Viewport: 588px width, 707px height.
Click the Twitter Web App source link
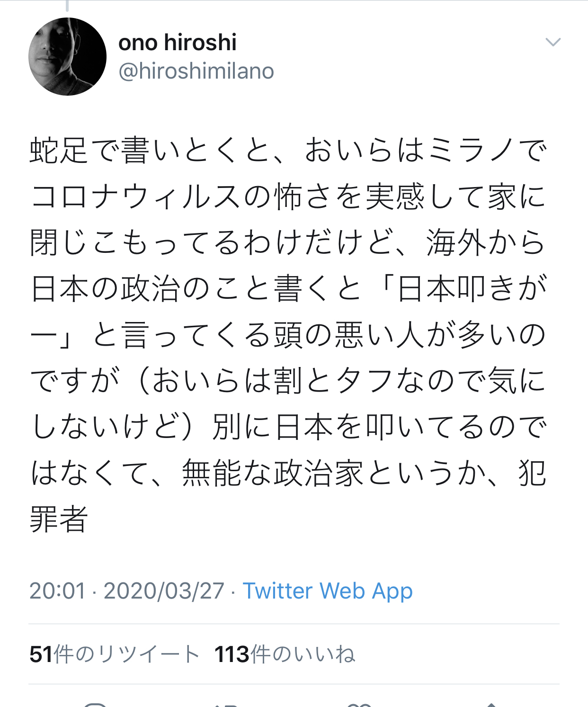(x=328, y=591)
